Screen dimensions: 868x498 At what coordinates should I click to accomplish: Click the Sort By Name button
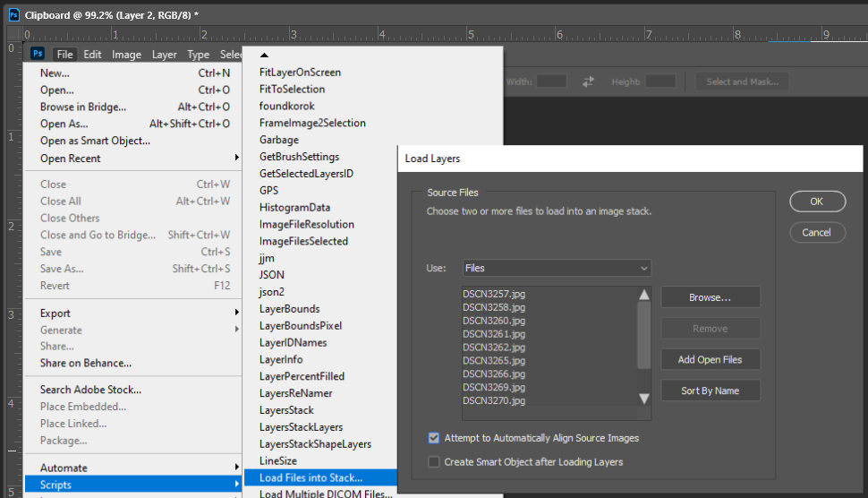(711, 391)
